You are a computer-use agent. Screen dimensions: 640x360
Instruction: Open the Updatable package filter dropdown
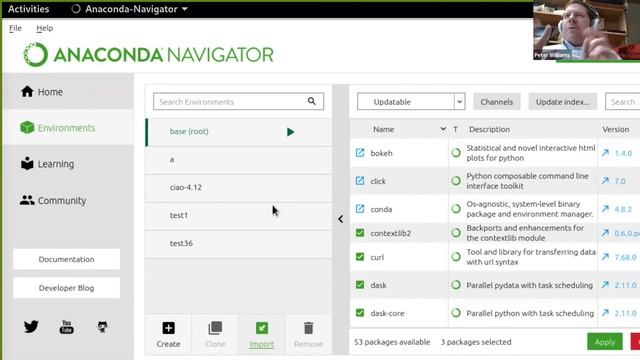pos(411,102)
